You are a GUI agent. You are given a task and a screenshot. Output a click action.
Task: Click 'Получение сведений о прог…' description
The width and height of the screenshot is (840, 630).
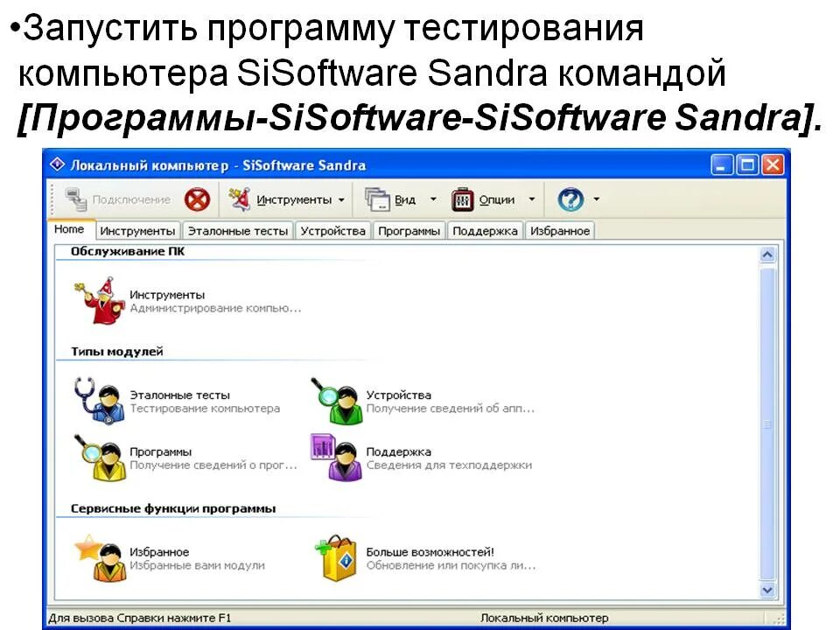[213, 465]
